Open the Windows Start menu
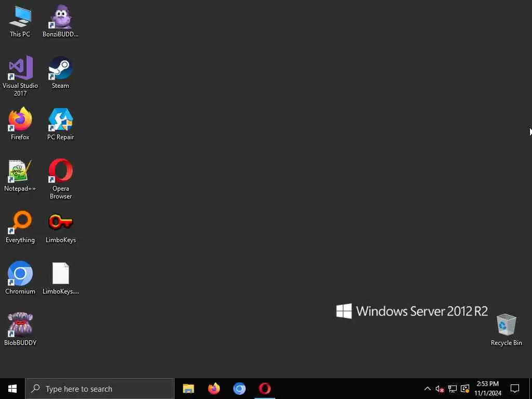The width and height of the screenshot is (532, 399). tap(12, 389)
